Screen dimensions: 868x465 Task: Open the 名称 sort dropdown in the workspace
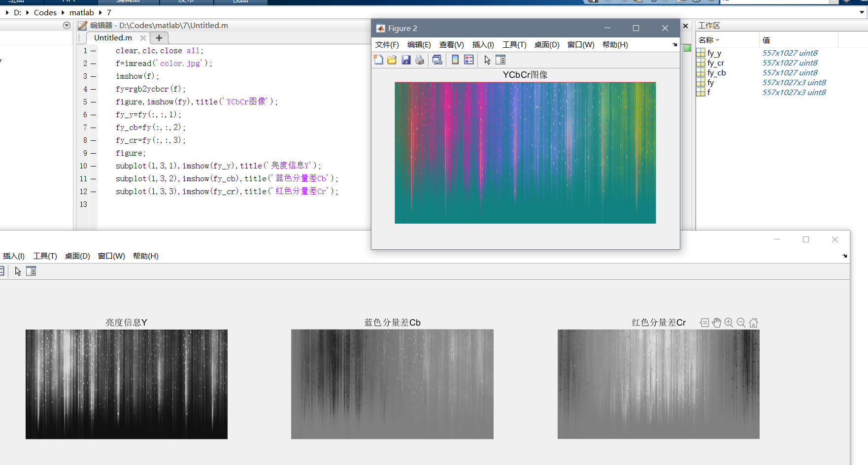(x=717, y=39)
